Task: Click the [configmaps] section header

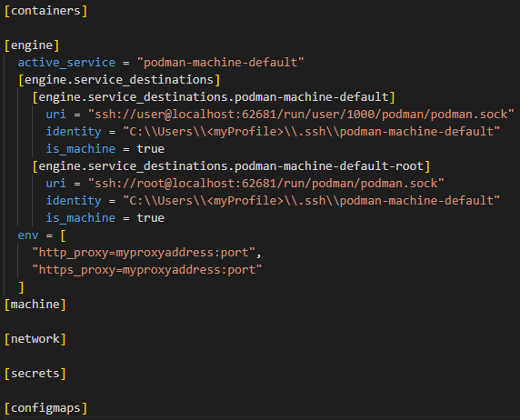Action: point(45,407)
